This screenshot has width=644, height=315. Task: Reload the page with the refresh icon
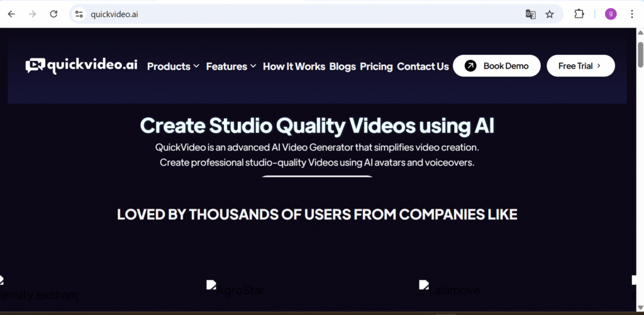tap(54, 14)
